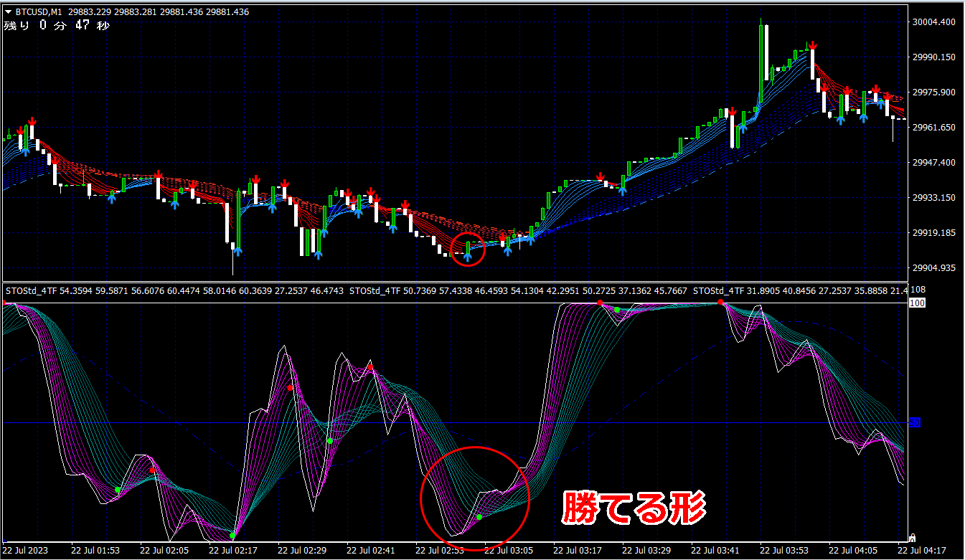Click the 29961.650 price scale label

point(934,128)
